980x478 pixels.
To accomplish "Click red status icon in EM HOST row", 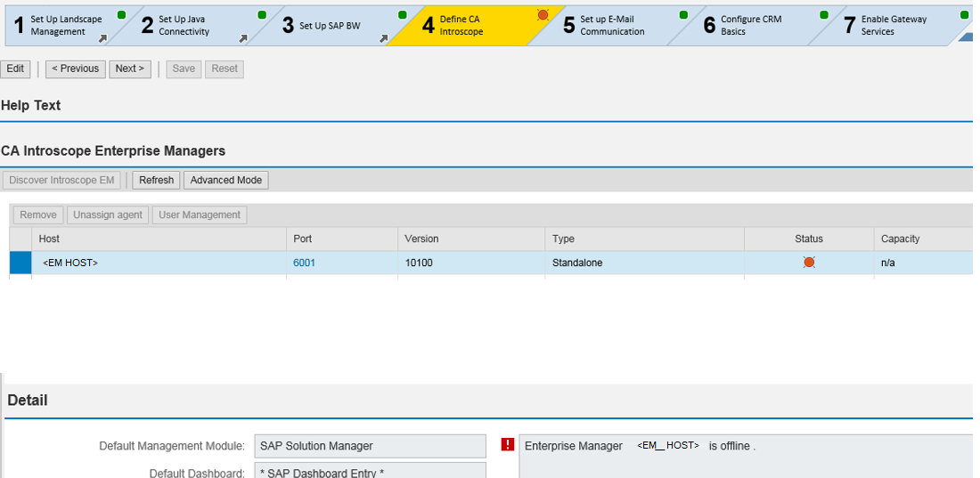I will coord(809,263).
